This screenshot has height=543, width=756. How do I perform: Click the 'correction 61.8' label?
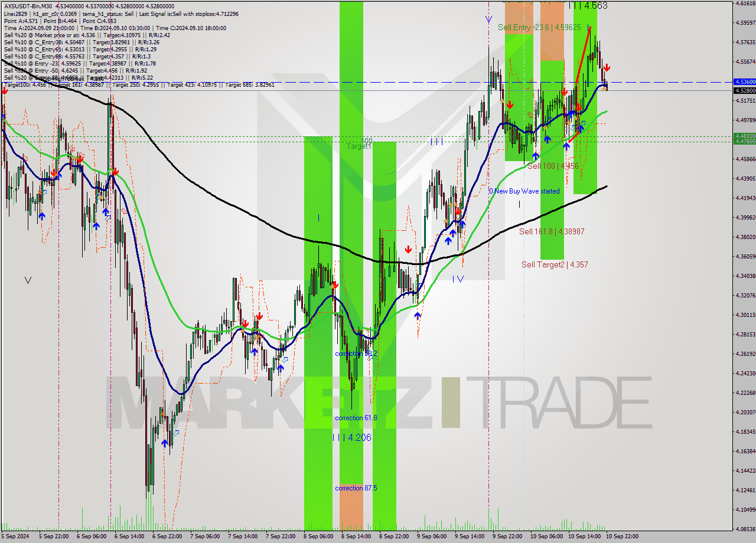click(x=356, y=418)
